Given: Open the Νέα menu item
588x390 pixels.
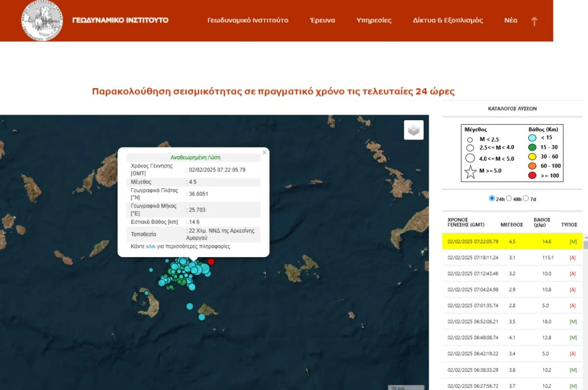Looking at the screenshot, I should (x=511, y=20).
